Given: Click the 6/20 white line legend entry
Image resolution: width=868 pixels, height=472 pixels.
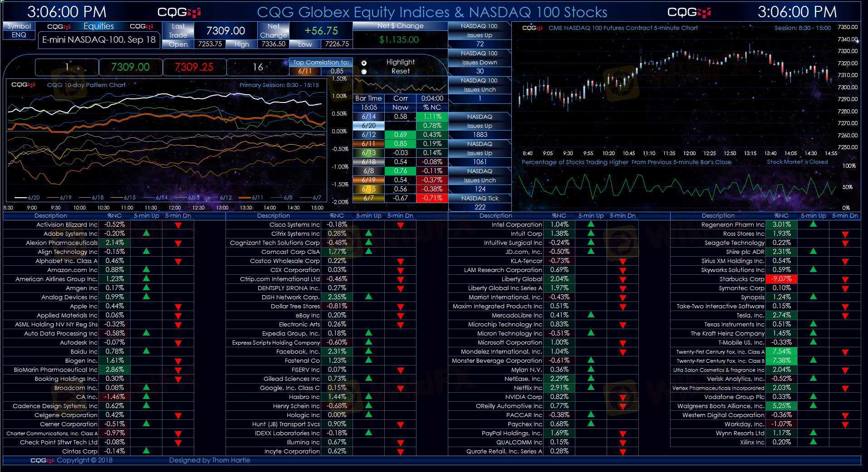Looking at the screenshot, I should click(x=28, y=198).
